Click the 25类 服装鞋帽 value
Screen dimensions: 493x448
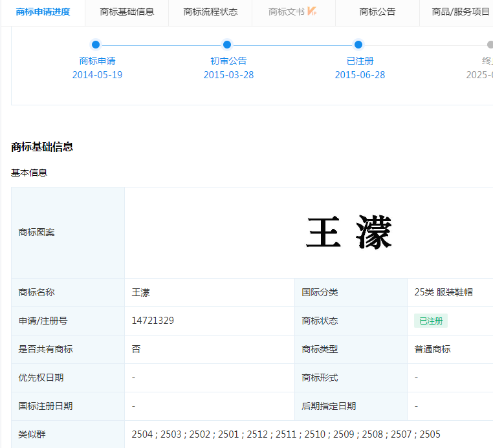tap(443, 292)
